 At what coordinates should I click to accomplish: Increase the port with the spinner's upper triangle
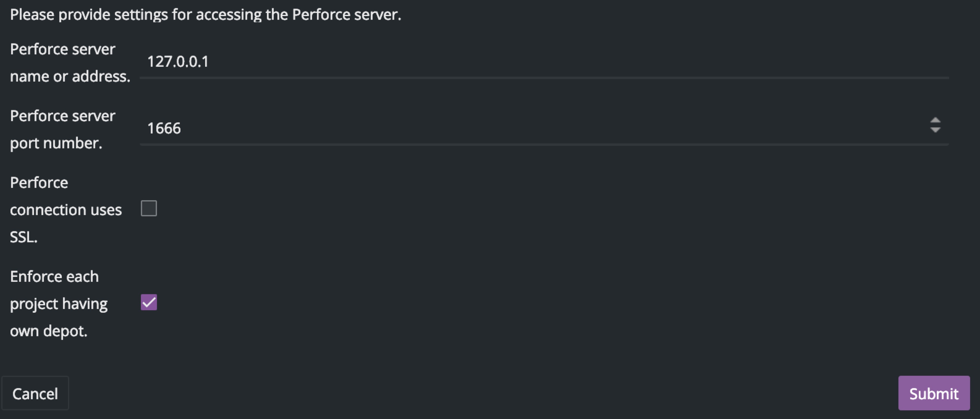coord(935,120)
